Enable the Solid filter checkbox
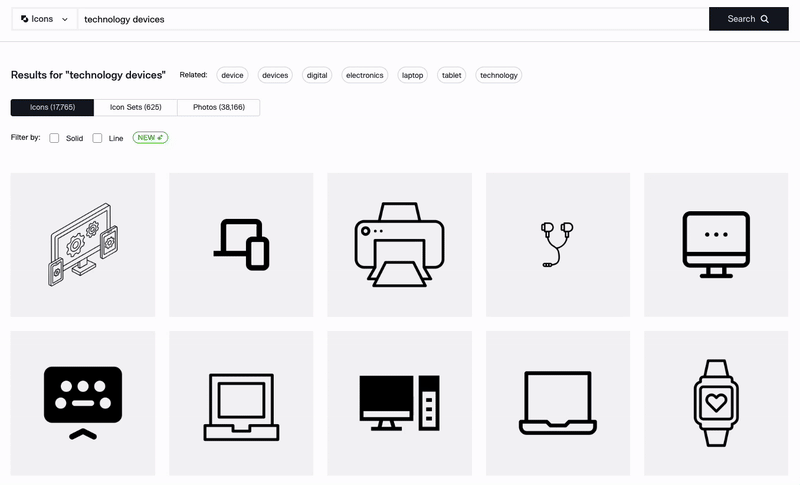 [x=54, y=138]
